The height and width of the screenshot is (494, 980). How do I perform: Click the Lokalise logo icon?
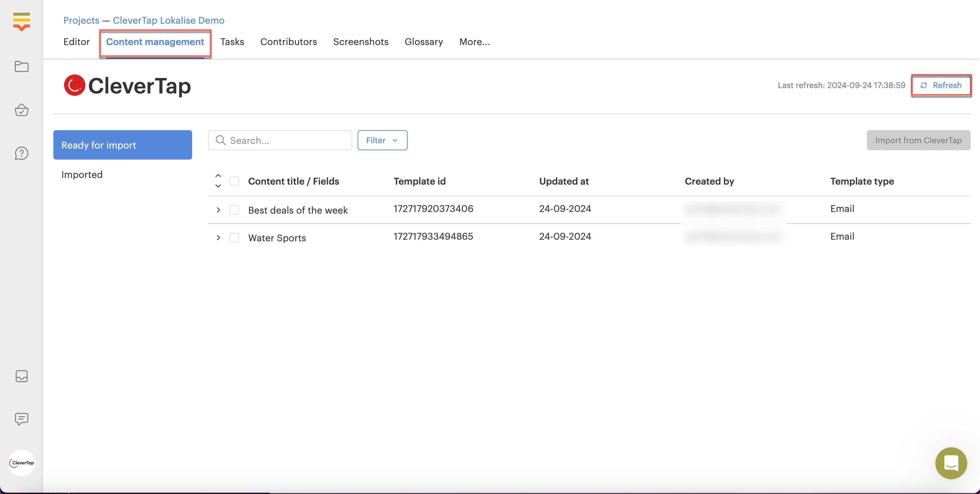coord(21,21)
